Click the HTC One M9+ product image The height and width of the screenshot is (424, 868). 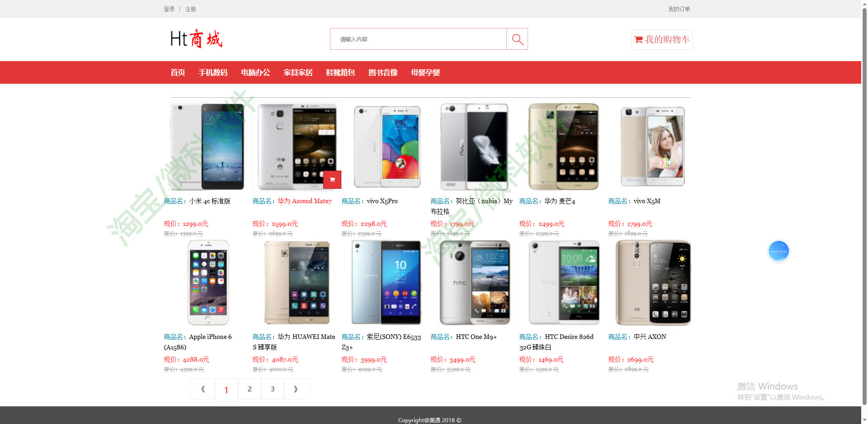tap(475, 283)
